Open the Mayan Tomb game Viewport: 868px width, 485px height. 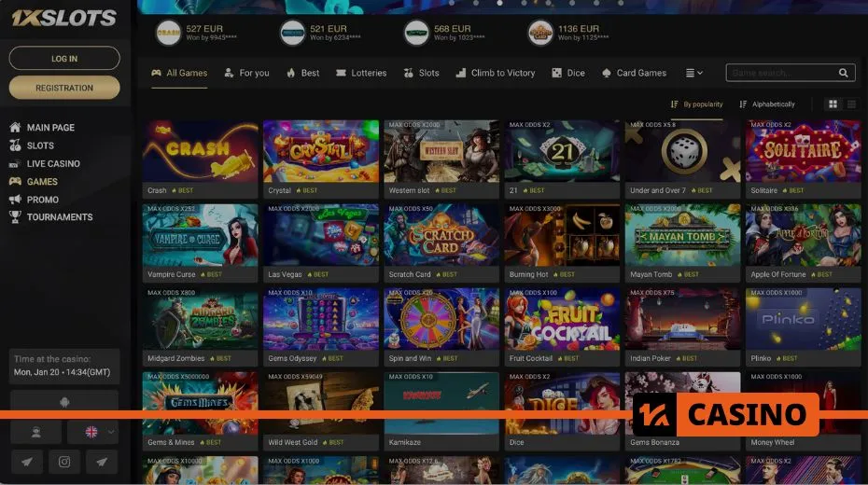pos(682,242)
